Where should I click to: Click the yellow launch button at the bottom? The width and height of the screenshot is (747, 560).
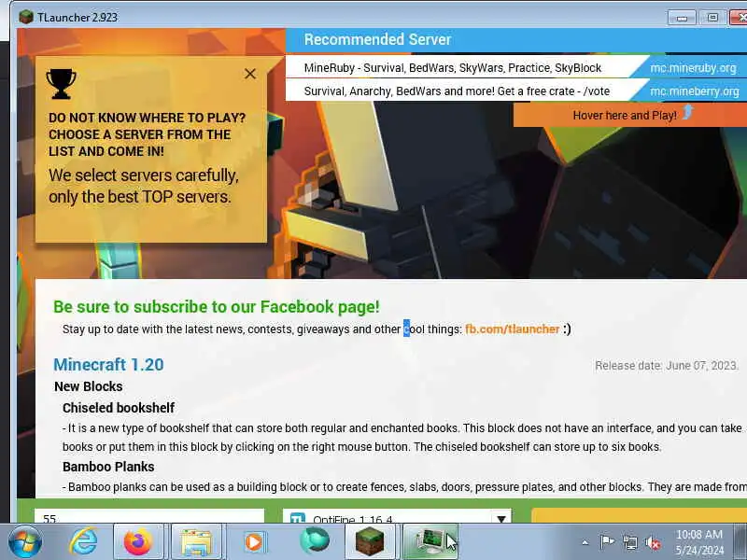coord(639,515)
